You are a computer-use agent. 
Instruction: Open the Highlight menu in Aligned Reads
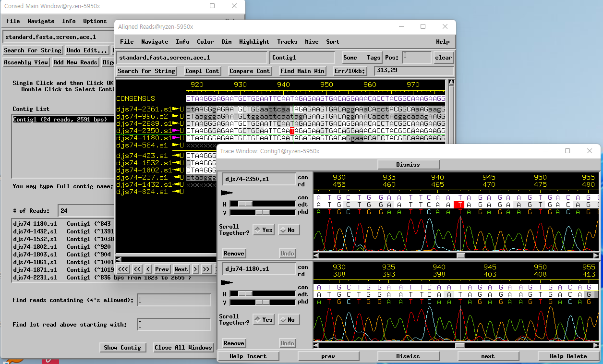pyautogui.click(x=254, y=42)
